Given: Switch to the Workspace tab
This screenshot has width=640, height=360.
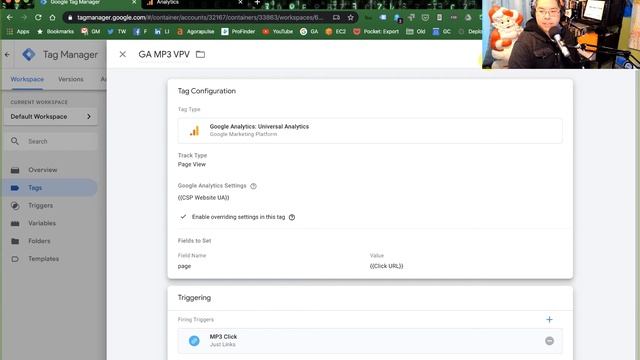Looking at the screenshot, I should coord(27,79).
